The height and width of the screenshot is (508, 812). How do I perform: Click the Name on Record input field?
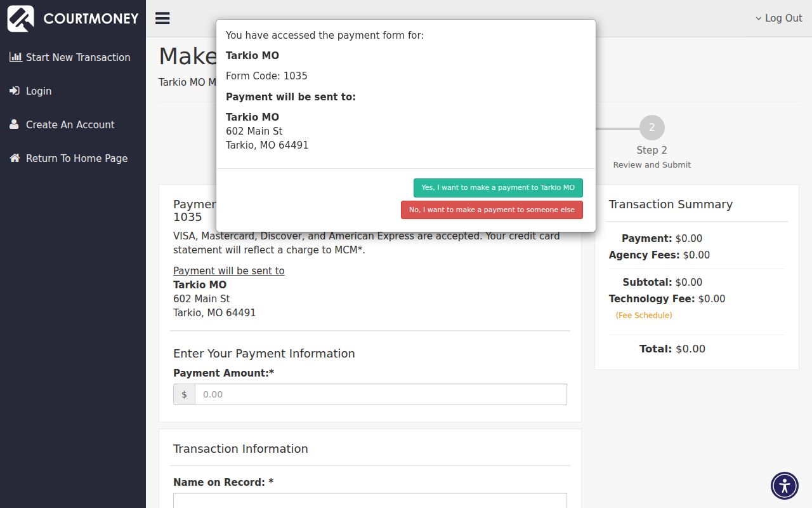click(x=370, y=500)
